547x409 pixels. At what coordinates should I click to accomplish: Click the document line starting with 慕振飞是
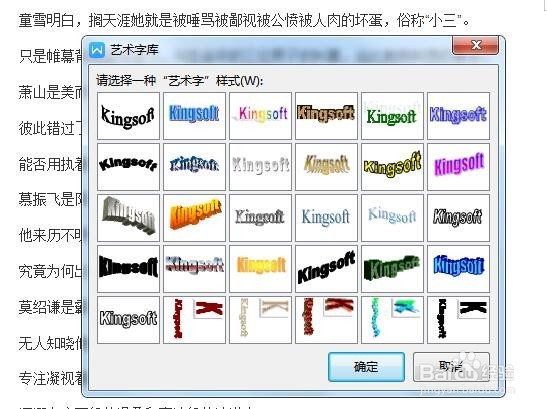pos(50,199)
